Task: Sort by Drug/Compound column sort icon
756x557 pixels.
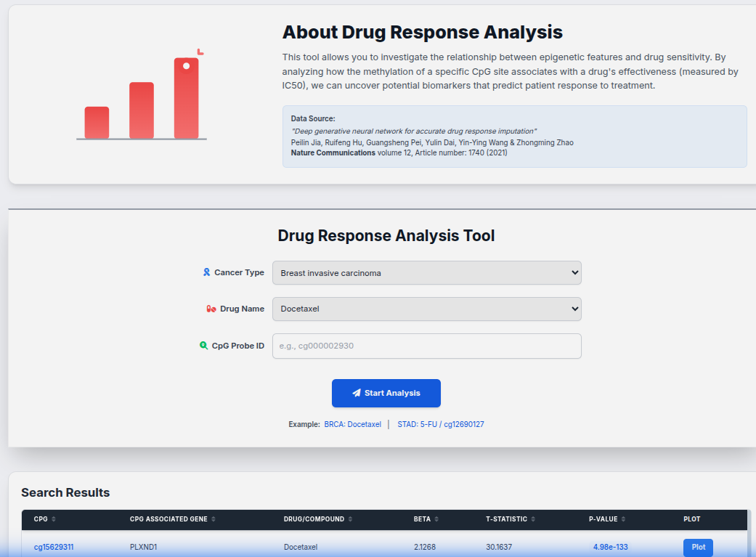Action: [x=351, y=519]
